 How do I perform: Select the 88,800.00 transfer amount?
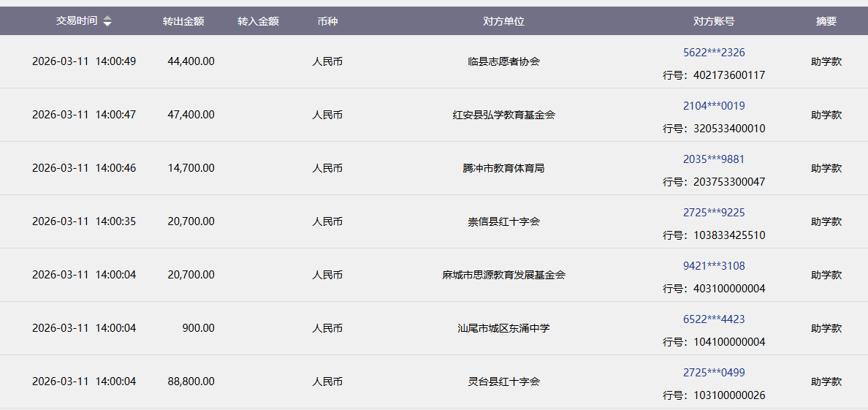[191, 381]
